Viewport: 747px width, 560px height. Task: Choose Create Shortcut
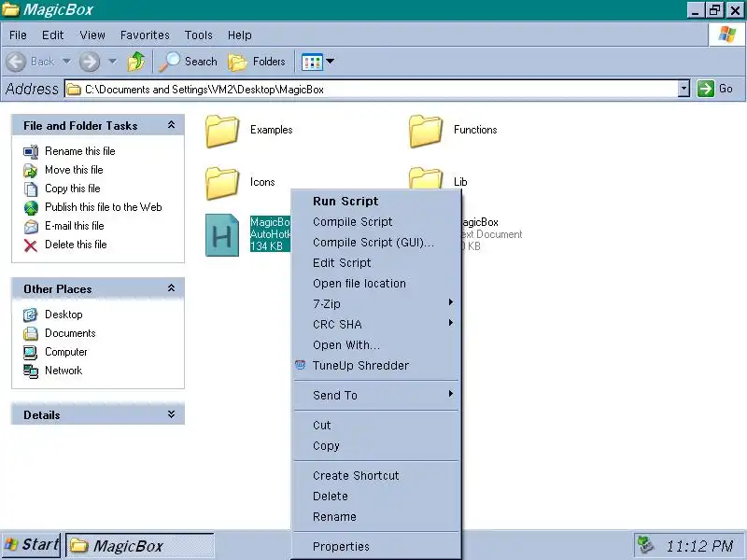pos(376,475)
